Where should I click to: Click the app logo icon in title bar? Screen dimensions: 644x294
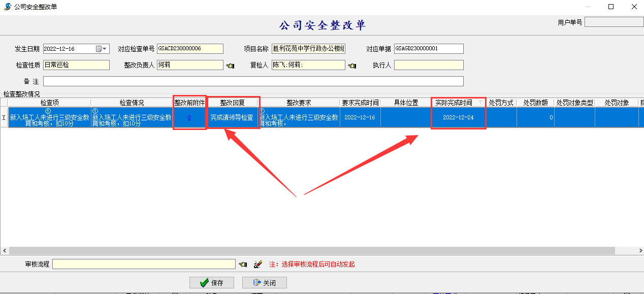7,7
